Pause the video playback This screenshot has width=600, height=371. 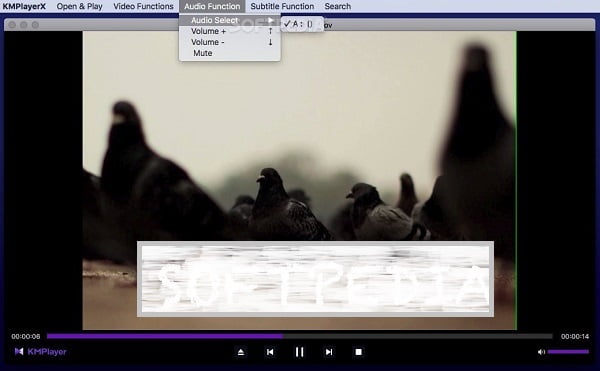[300, 352]
